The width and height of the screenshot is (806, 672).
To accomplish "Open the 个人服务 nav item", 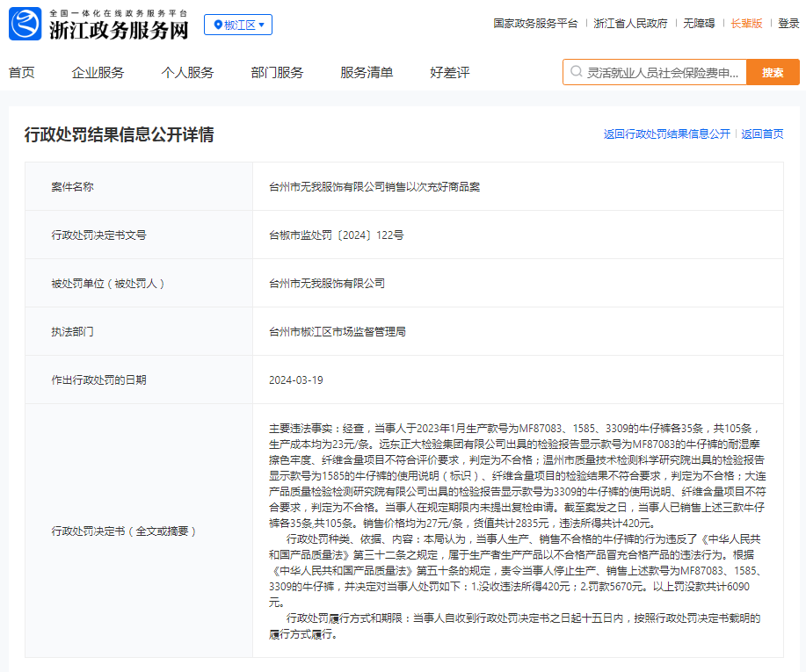I will coord(187,72).
